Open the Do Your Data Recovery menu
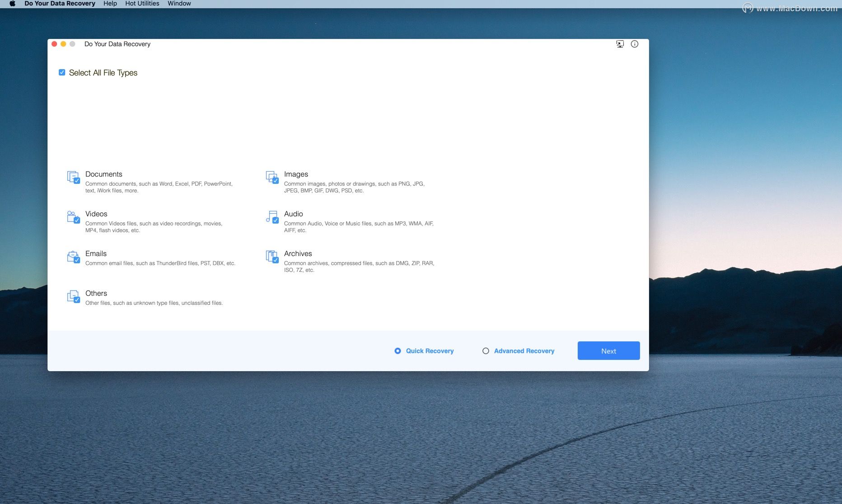The height and width of the screenshot is (504, 842). [60, 4]
